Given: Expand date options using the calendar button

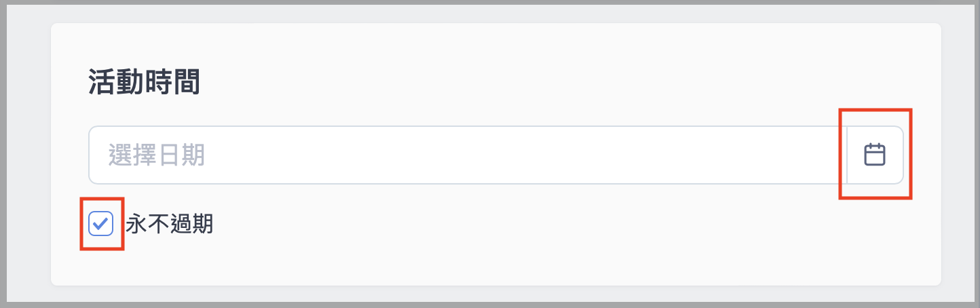Looking at the screenshot, I should tap(875, 155).
